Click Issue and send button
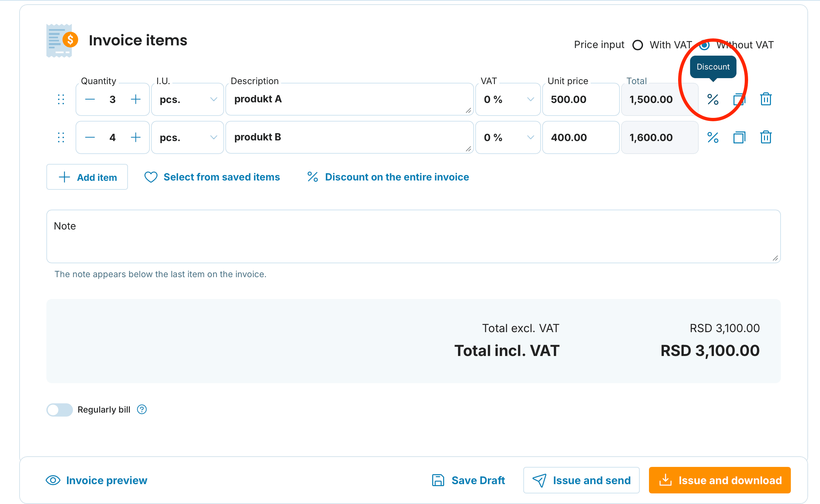The width and height of the screenshot is (820, 504). (581, 480)
